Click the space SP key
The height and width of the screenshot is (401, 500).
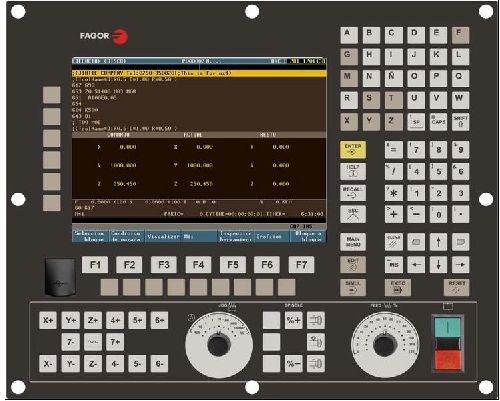coord(416,122)
